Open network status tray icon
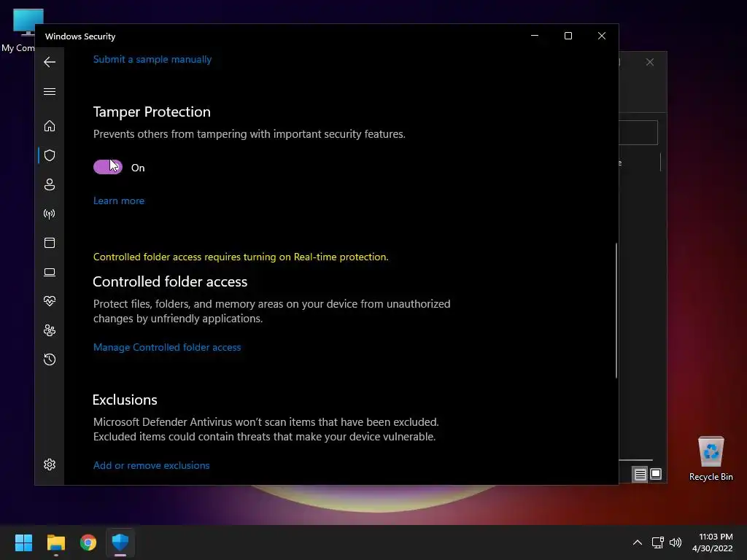Image resolution: width=747 pixels, height=560 pixels. (x=658, y=542)
